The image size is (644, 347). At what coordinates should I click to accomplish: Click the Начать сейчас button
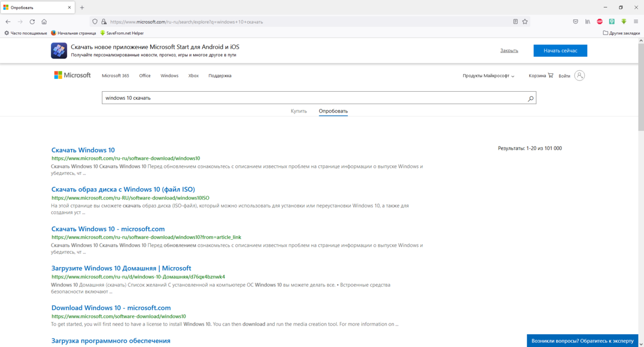560,50
